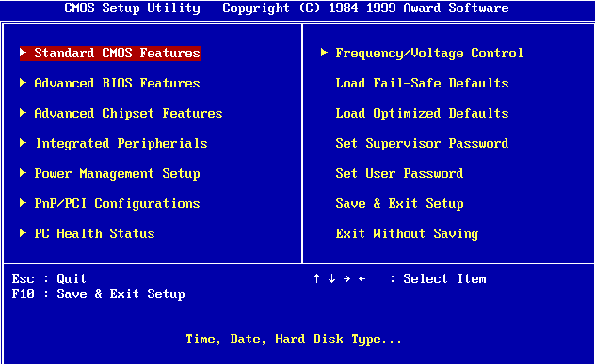
Task: Click the CMOS Setup Utility title text
Action: [286, 8]
